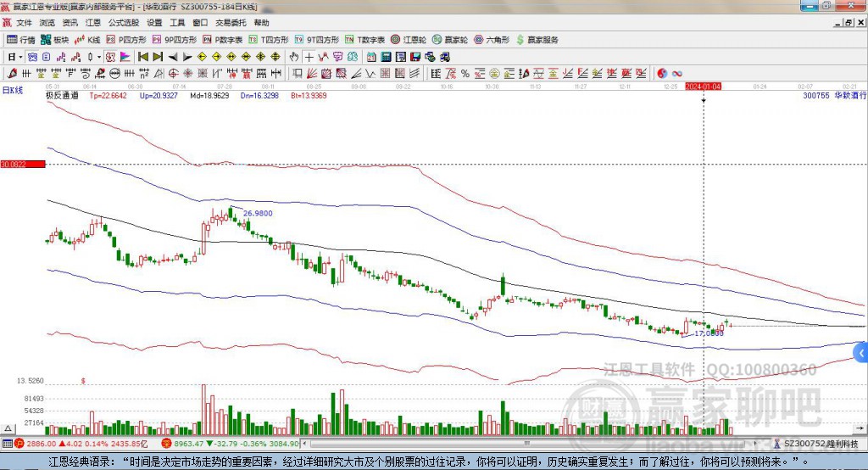The image size is (868, 470).
Task: Open the 六角形 hexagon tool
Action: click(492, 40)
